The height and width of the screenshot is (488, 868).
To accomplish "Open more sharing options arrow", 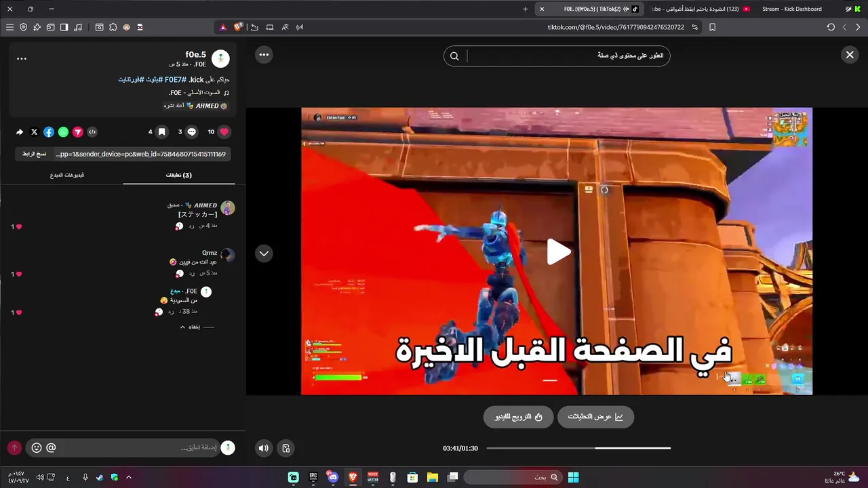I will coord(20,132).
